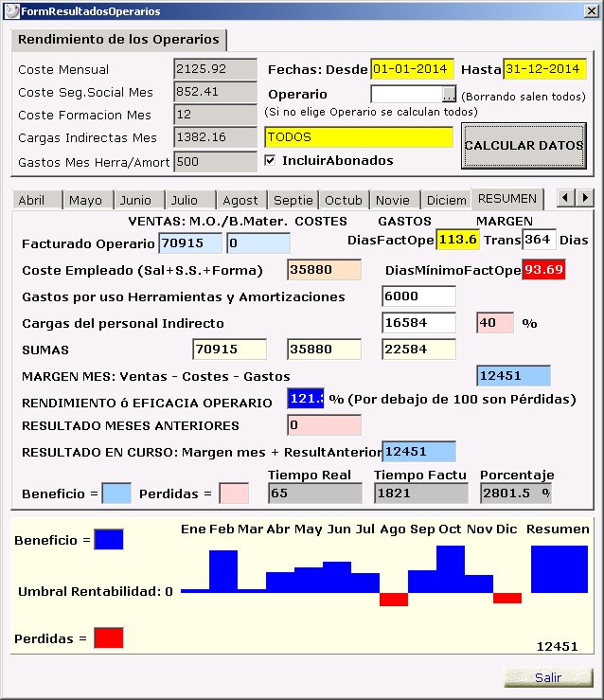Click the form icon in the title bar

(x=11, y=10)
